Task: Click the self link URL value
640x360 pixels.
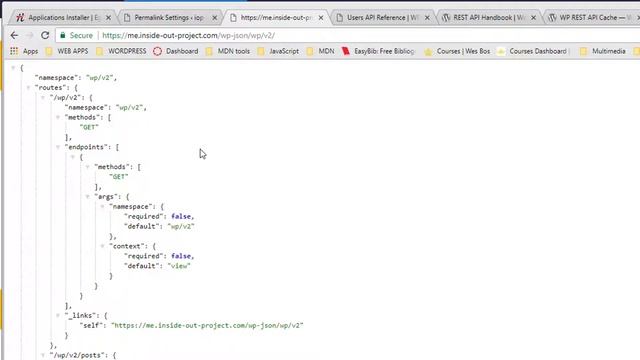Action: [x=207, y=325]
